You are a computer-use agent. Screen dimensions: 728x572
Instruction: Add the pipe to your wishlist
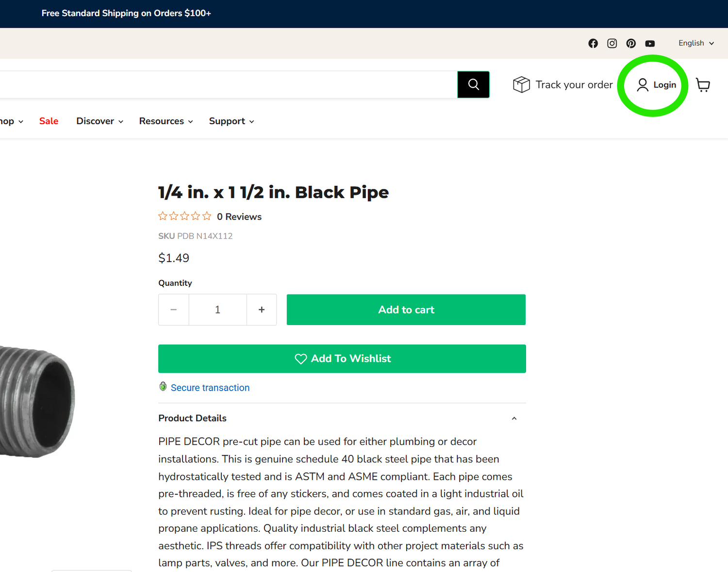point(342,359)
